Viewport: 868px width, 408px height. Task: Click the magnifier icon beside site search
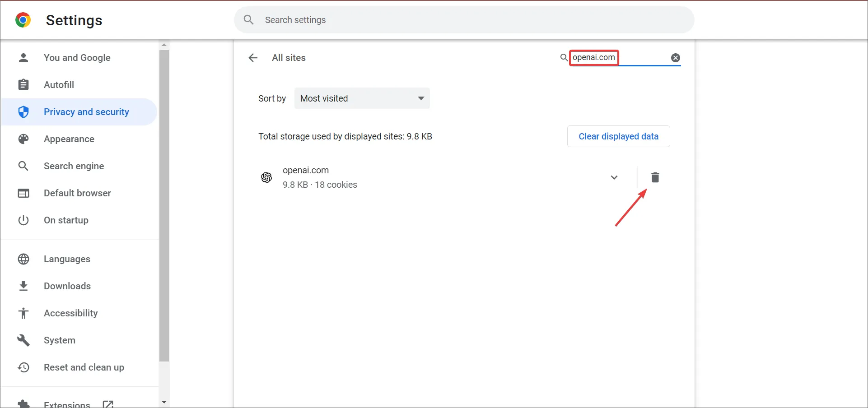click(564, 58)
